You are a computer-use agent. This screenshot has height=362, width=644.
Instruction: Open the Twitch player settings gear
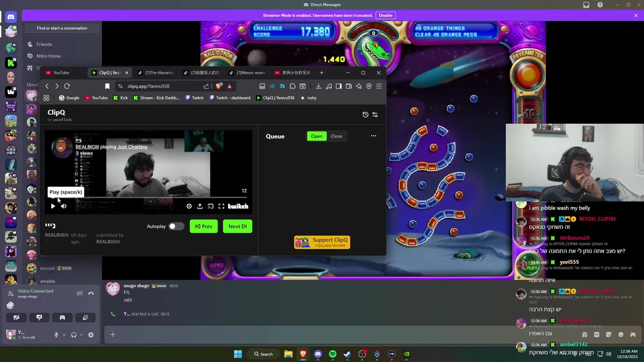(189, 206)
